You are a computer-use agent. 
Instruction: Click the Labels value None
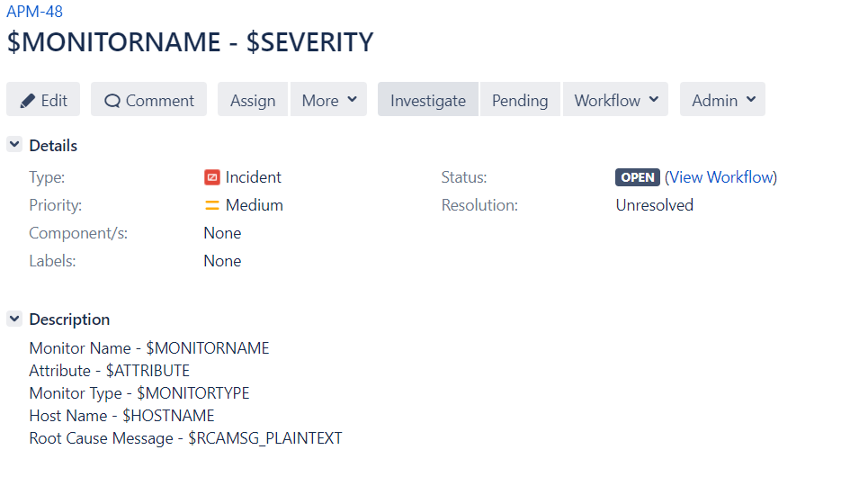coord(222,261)
